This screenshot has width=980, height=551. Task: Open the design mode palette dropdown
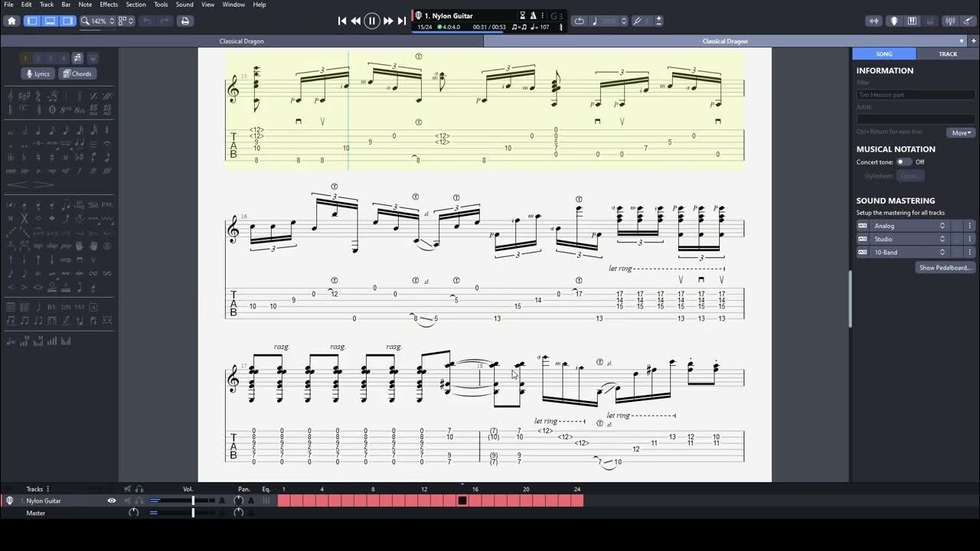click(93, 58)
